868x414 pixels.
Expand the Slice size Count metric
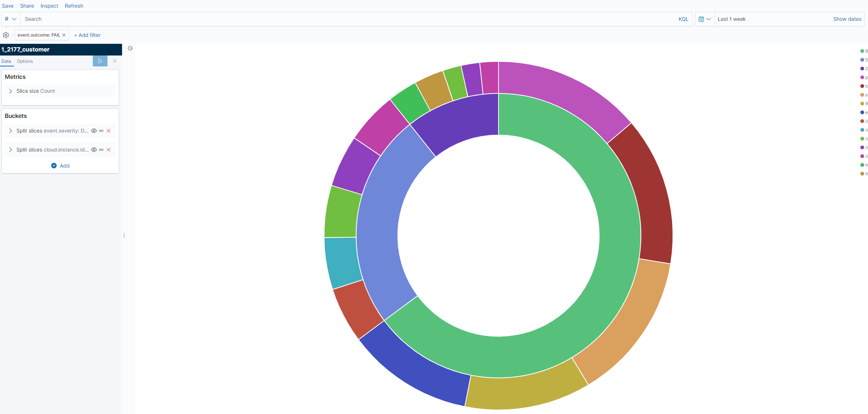[11, 91]
